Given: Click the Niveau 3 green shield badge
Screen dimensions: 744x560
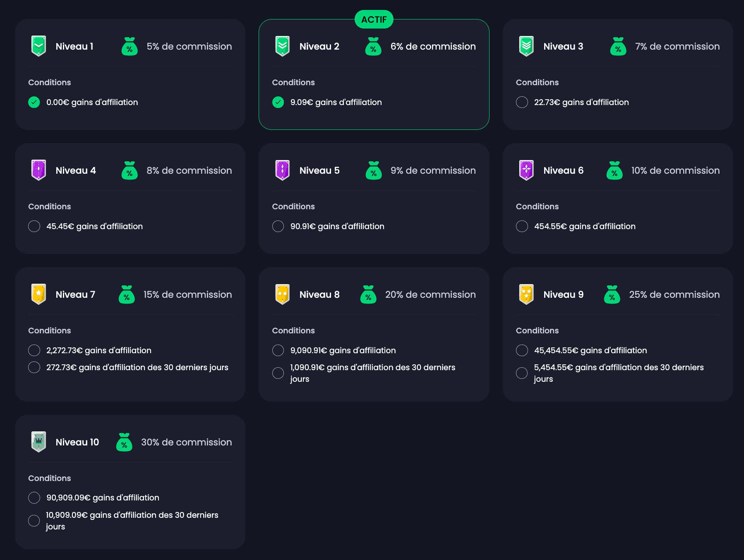Looking at the screenshot, I should click(526, 46).
